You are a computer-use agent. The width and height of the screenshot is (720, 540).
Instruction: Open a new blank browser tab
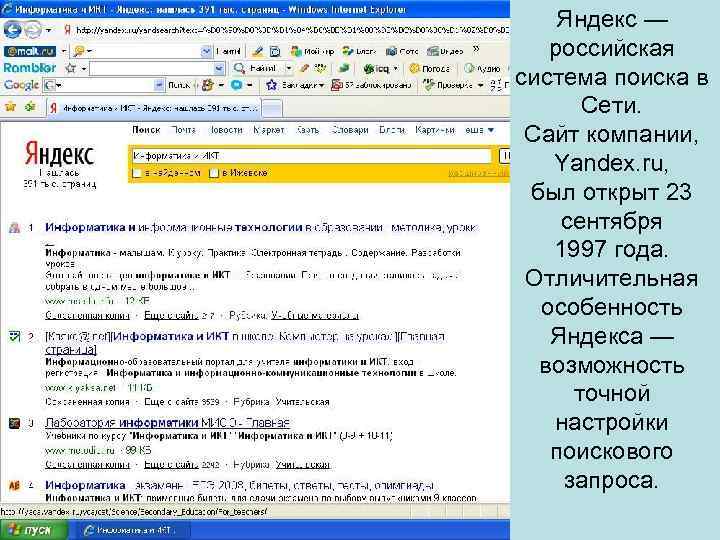click(272, 109)
